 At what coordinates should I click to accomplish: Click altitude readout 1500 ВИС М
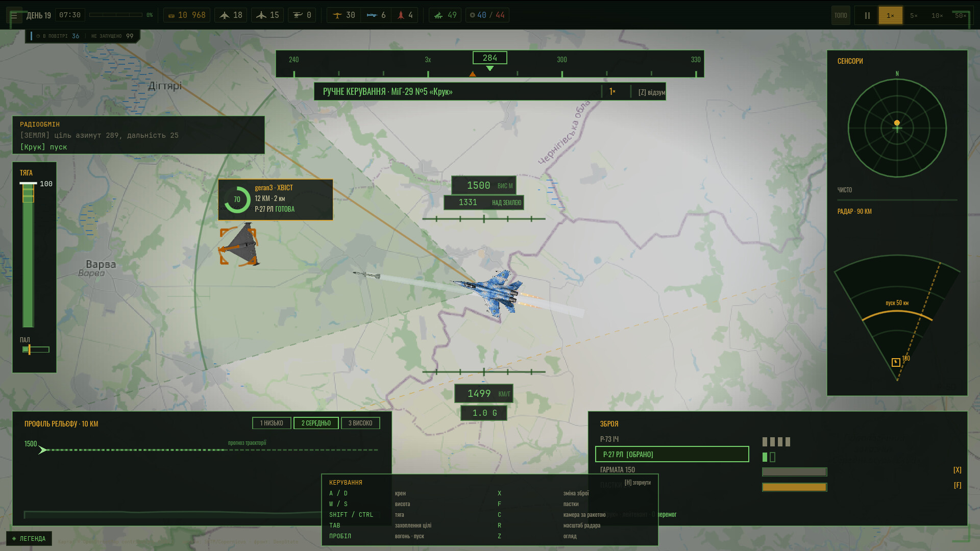coord(483,186)
